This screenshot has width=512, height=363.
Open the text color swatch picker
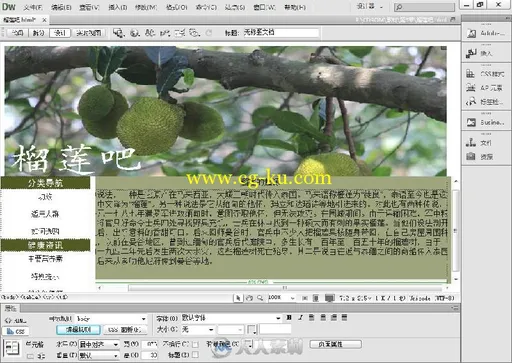click(252, 330)
